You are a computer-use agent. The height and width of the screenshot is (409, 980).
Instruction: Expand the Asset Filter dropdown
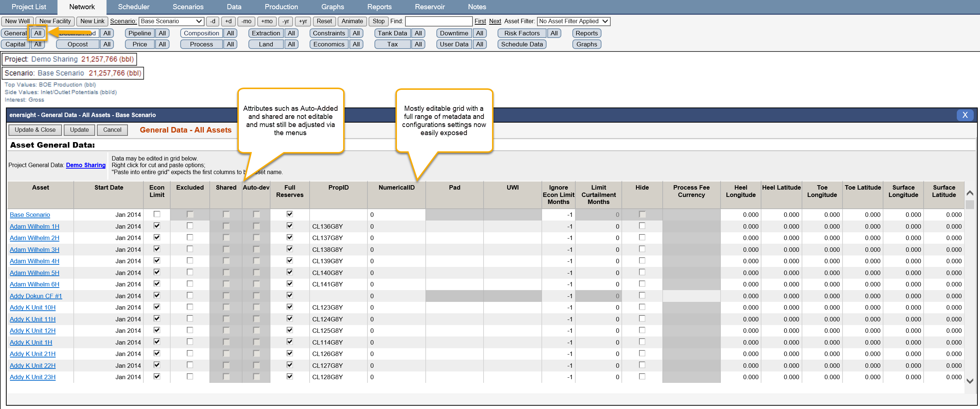[573, 21]
